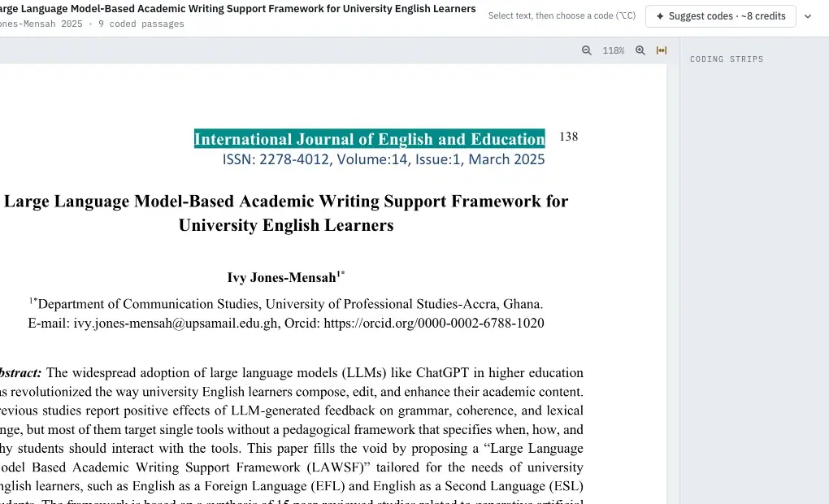Click the 118% zoom level value
Image resolution: width=829 pixels, height=504 pixels.
point(614,50)
